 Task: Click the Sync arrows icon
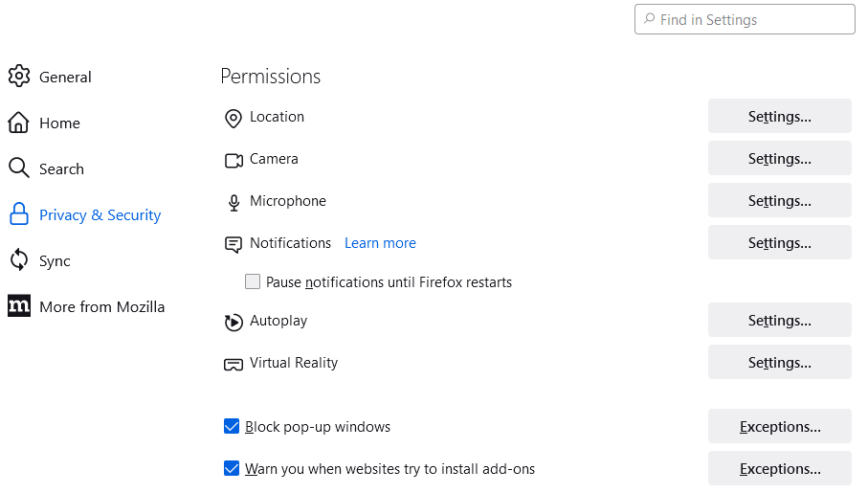(x=19, y=259)
